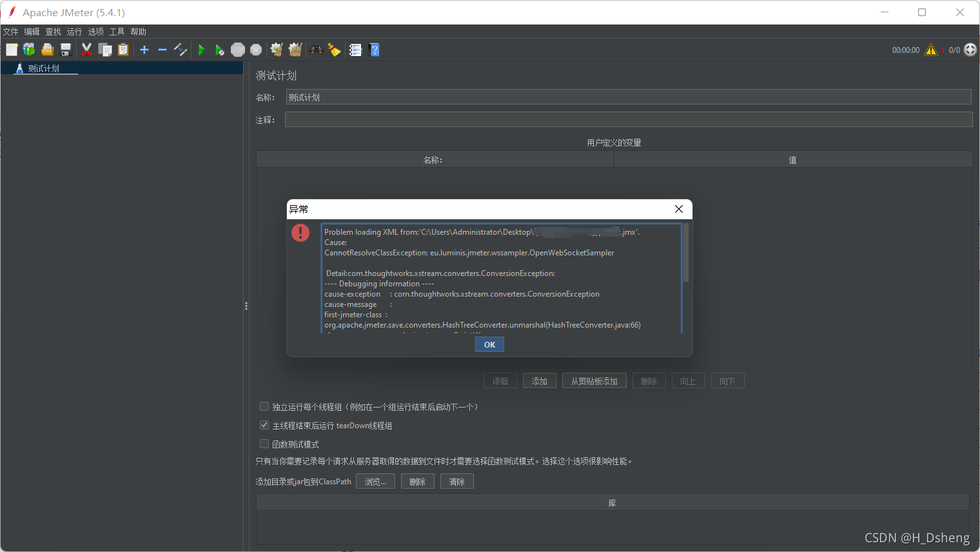Click the Collapse all minus icon
Image resolution: width=980 pixels, height=552 pixels.
162,50
